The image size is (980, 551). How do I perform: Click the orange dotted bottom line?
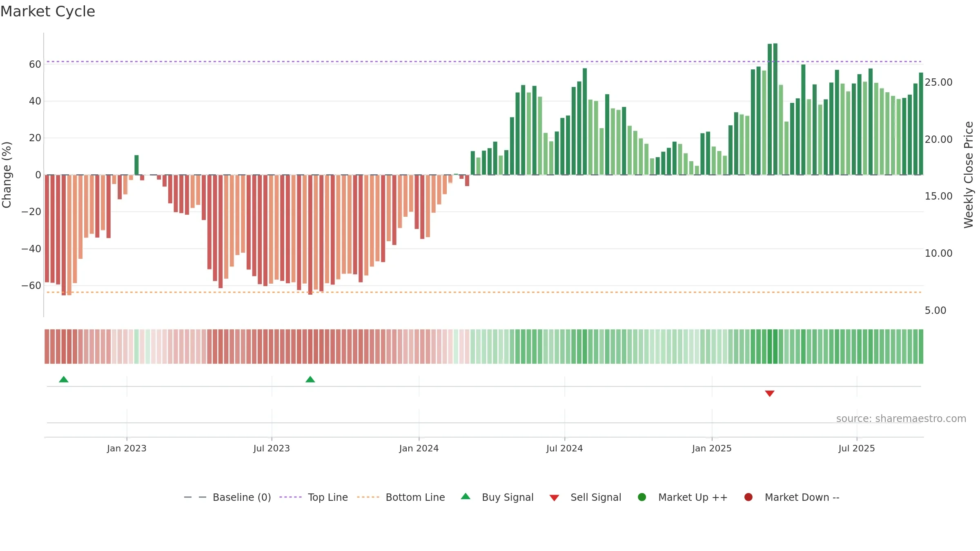click(484, 292)
